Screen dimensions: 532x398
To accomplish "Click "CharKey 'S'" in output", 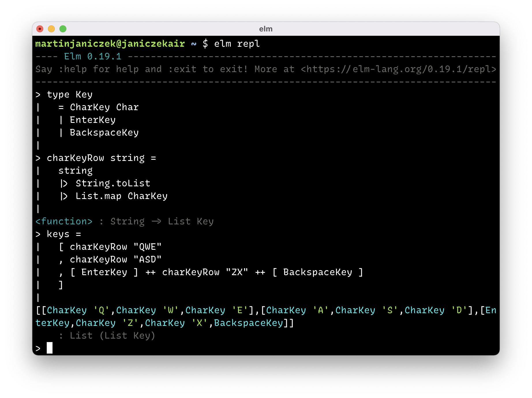I will (x=367, y=310).
